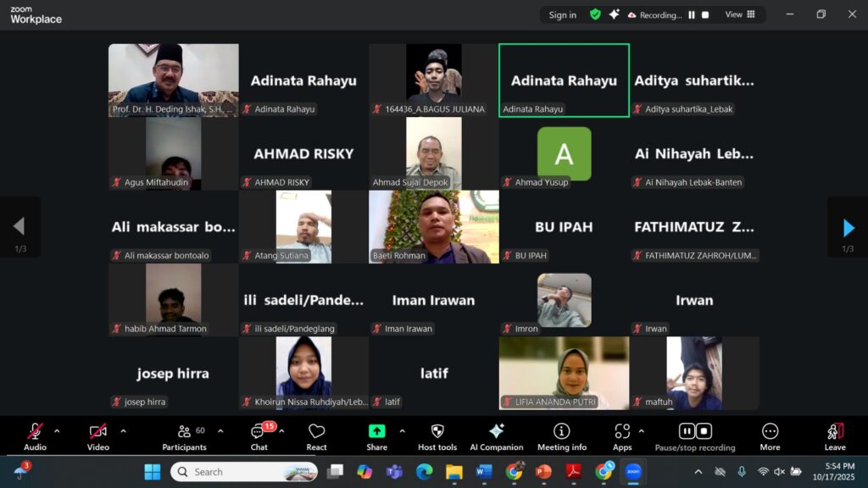Expand the Video options arrow
Viewport: 868px width, 488px height.
click(x=123, y=431)
